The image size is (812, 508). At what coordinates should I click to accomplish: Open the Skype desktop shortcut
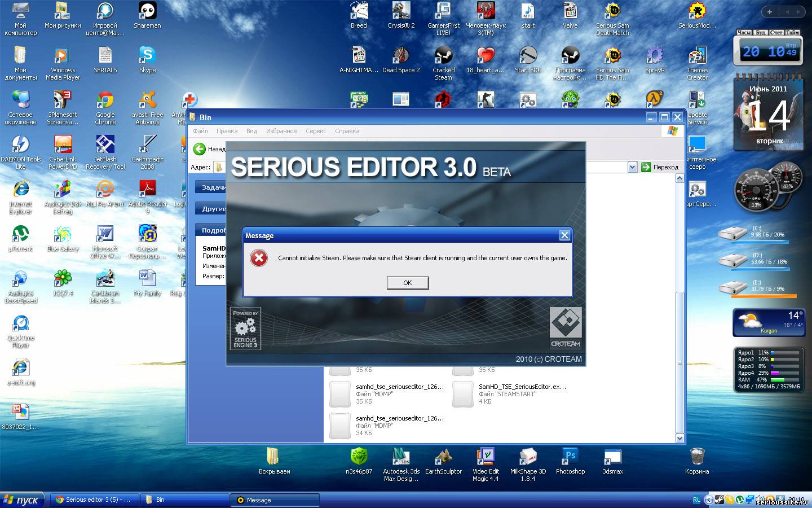pyautogui.click(x=147, y=60)
